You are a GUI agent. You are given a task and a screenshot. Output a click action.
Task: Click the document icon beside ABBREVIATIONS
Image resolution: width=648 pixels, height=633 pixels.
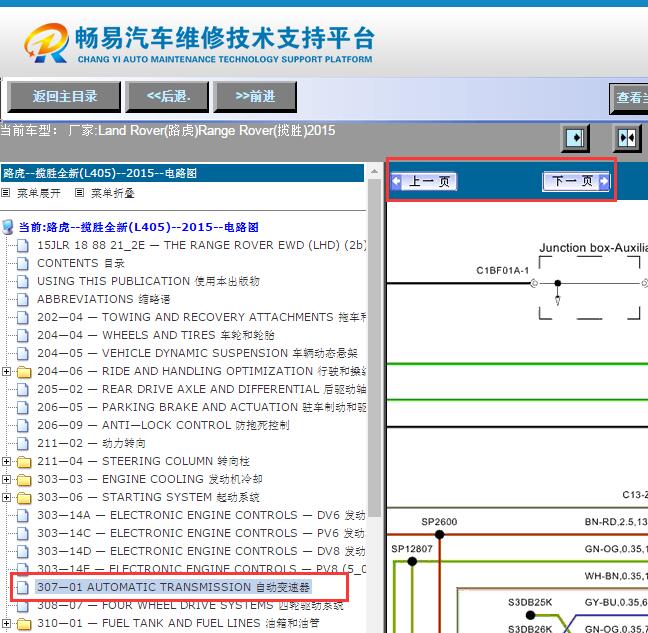click(x=23, y=300)
